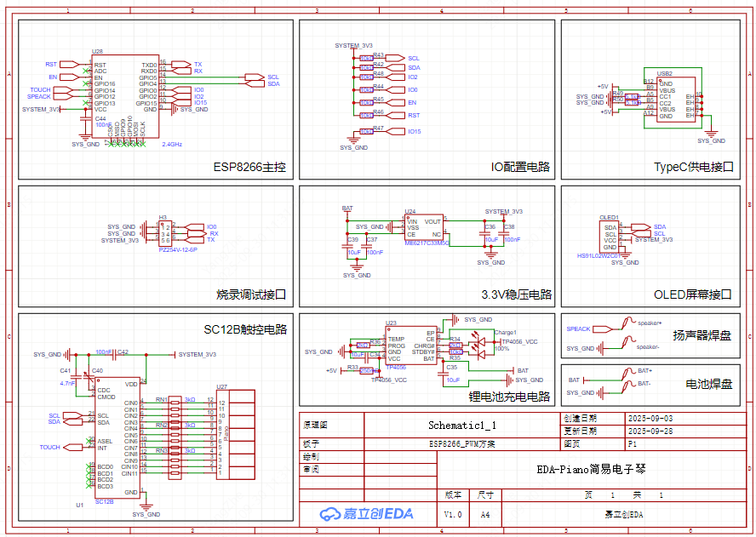Select the Schematic1_1 title block field
This screenshot has height=537, width=756.
461,424
